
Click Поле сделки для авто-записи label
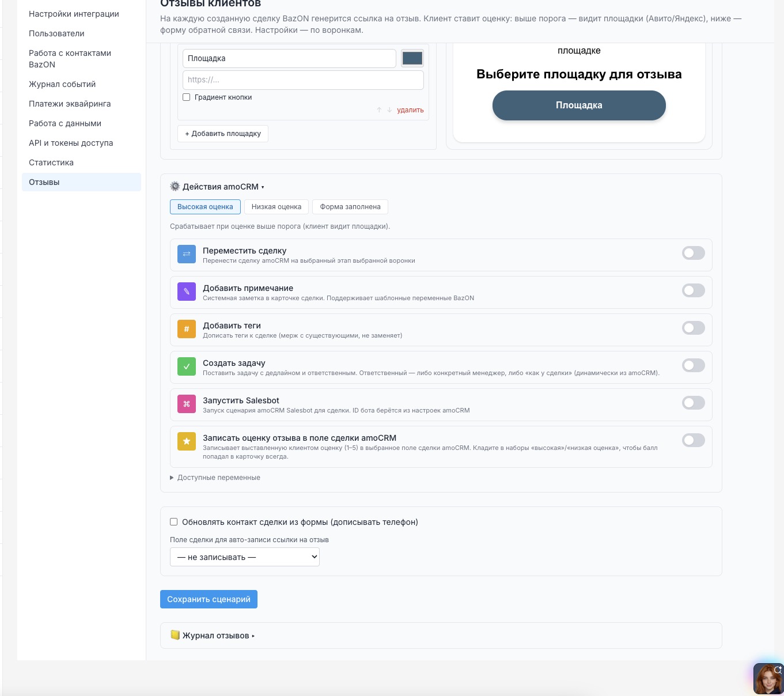pyautogui.click(x=249, y=540)
